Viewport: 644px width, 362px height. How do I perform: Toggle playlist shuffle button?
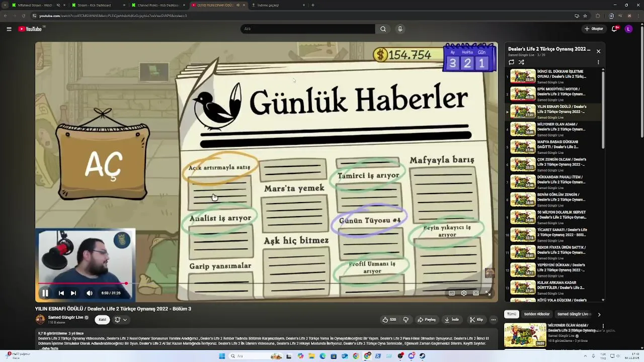click(x=521, y=62)
